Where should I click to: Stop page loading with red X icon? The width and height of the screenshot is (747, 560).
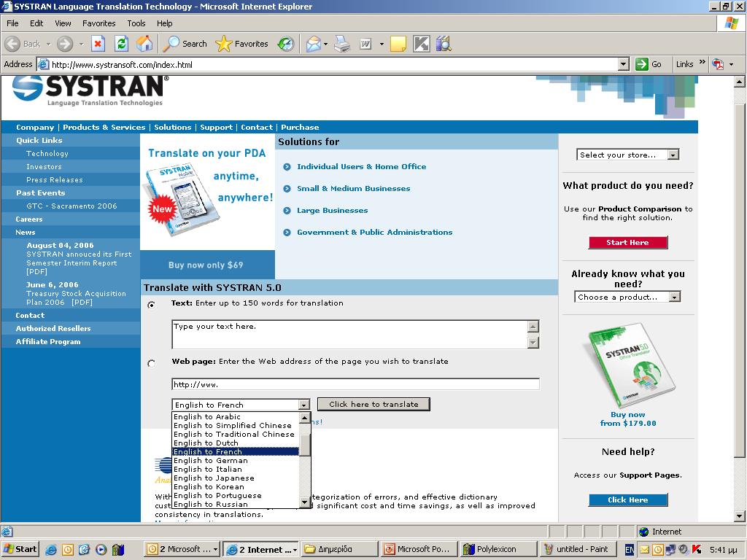[x=98, y=44]
